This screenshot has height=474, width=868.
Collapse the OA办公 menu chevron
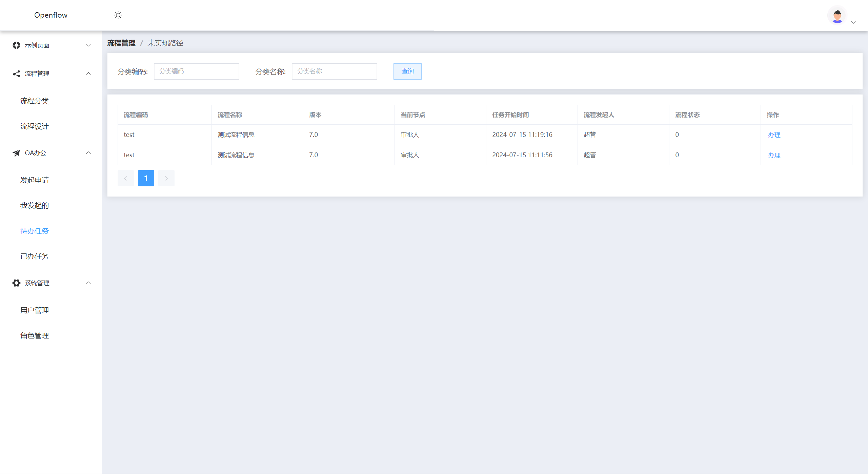tap(88, 153)
